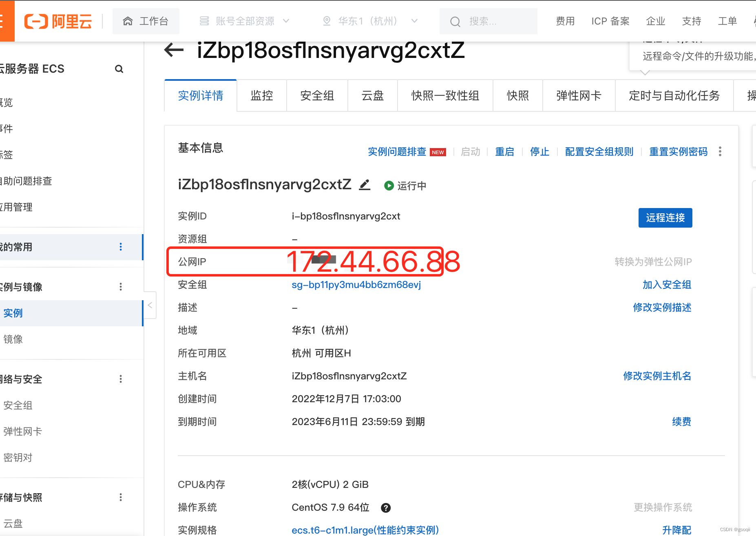Collapse the sidebar with the arrow handle
Viewport: 756px width, 536px height.
pos(150,305)
